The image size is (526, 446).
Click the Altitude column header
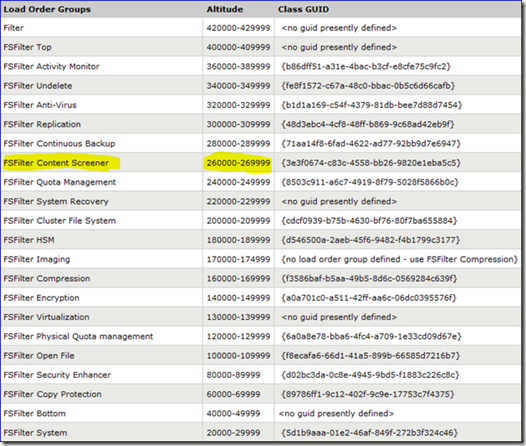225,9
